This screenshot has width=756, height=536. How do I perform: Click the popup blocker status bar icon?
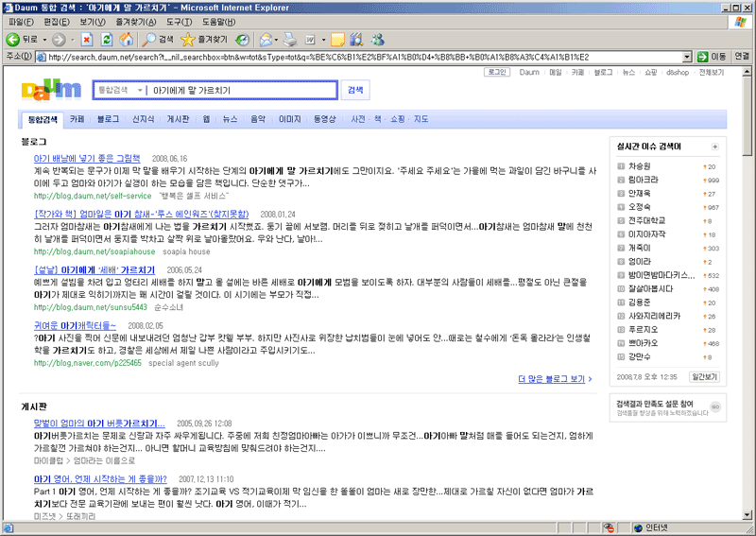pyautogui.click(x=609, y=528)
